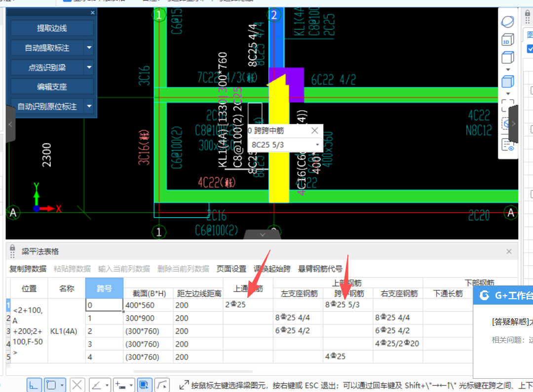The width and height of the screenshot is (533, 392).
Task: Click 悬臂钢筋代号 in table toolbar
Action: tap(320, 269)
